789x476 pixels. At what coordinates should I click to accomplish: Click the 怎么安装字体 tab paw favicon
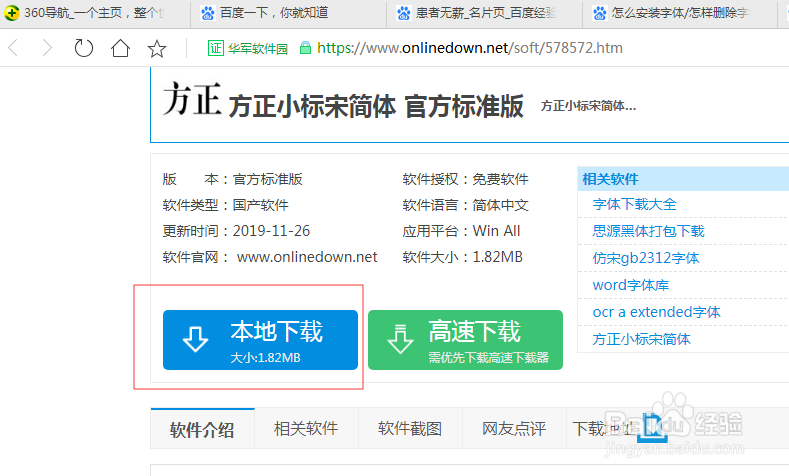(x=599, y=13)
